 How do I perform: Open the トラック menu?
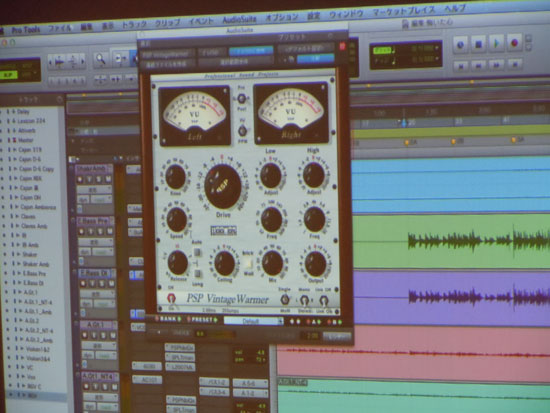click(x=134, y=25)
